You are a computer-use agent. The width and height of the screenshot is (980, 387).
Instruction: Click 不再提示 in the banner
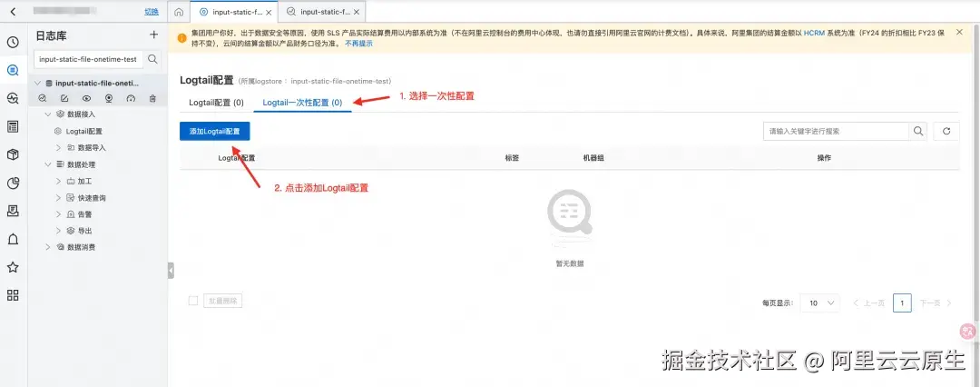(358, 44)
